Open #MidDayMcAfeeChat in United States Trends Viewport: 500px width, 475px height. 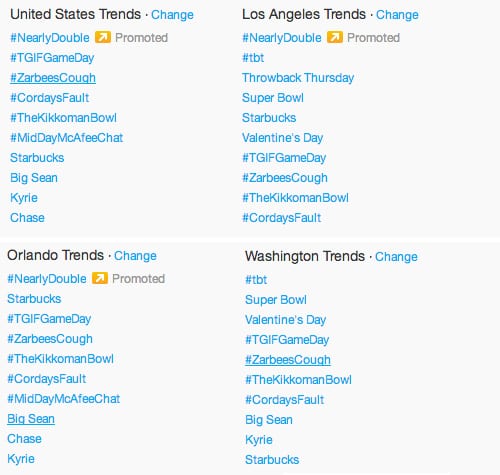pyautogui.click(x=67, y=138)
